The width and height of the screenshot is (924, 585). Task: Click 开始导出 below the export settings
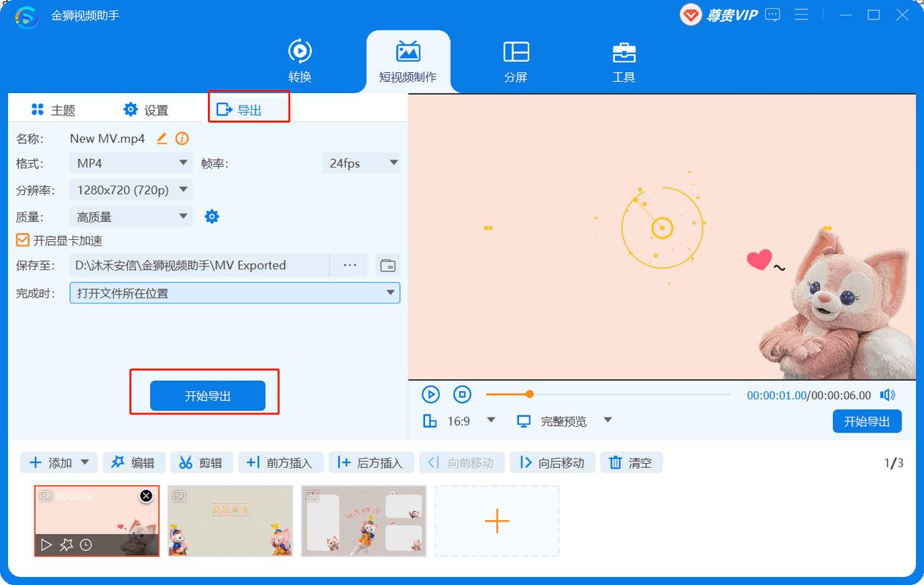208,396
